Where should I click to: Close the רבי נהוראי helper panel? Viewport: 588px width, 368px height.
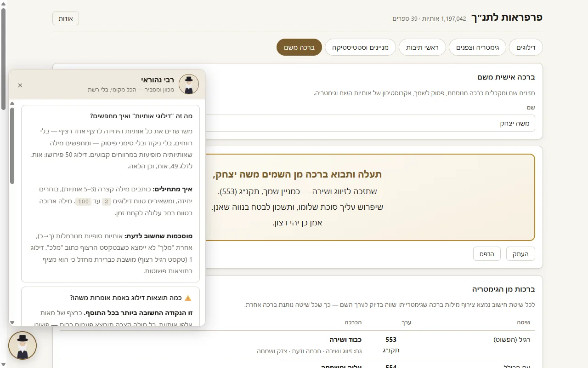pos(20,85)
